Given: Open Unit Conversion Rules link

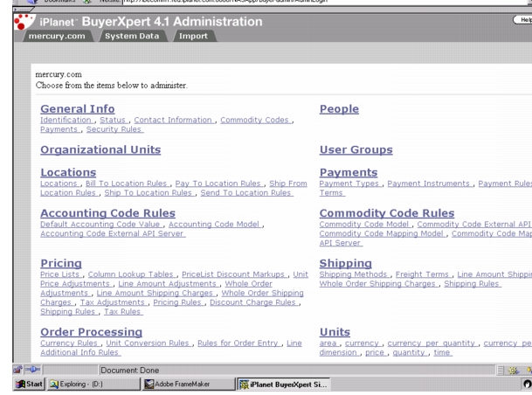Looking at the screenshot, I should [x=148, y=343].
